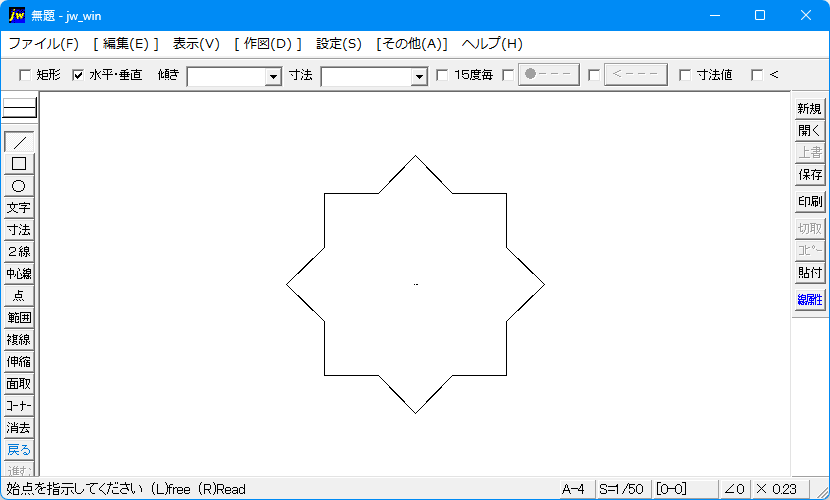This screenshot has height=500, width=830.
Task: Select the 点 point tool
Action: click(x=19, y=296)
